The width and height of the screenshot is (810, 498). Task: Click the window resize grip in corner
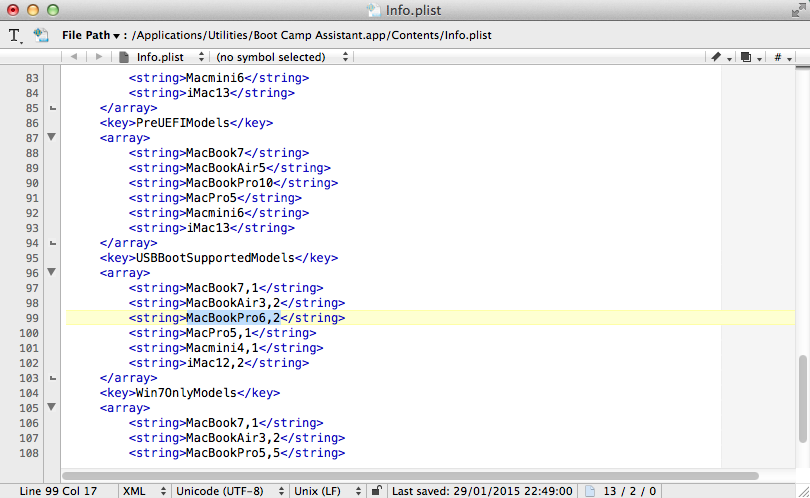(803, 491)
